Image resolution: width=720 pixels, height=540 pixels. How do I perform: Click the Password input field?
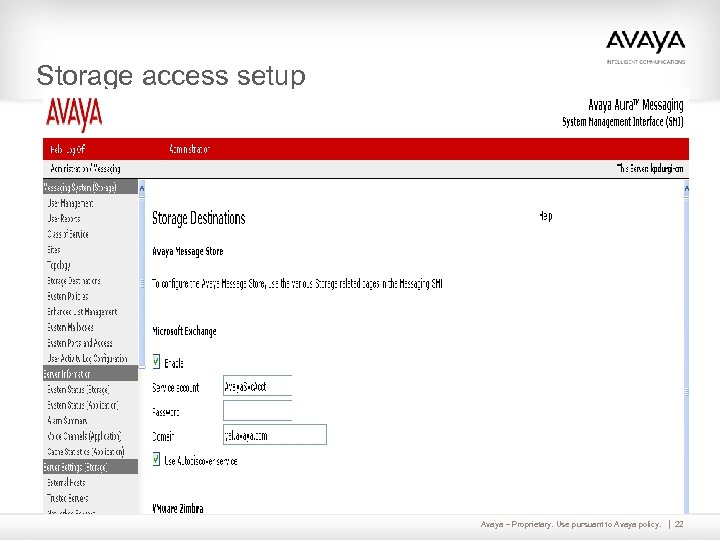(x=258, y=411)
